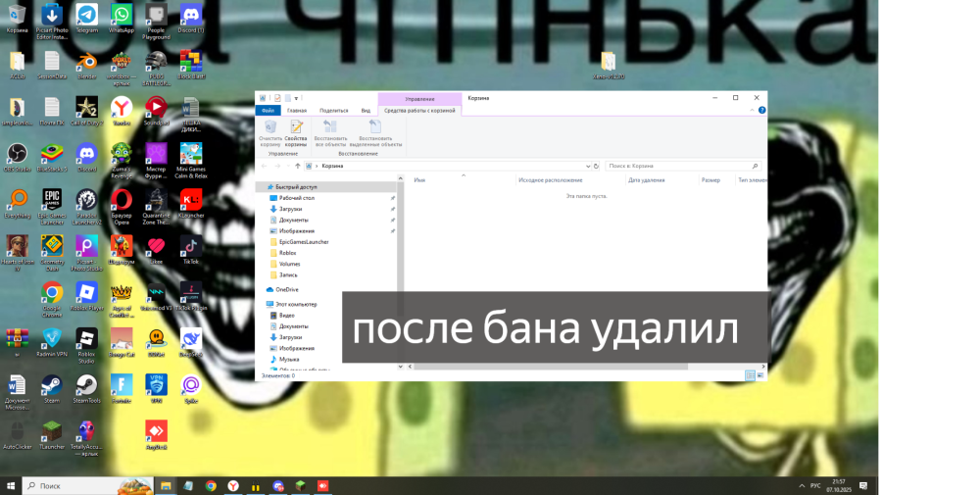This screenshot has height=495, width=980.
Task: Open the Blender shortcut icon
Action: (86, 65)
